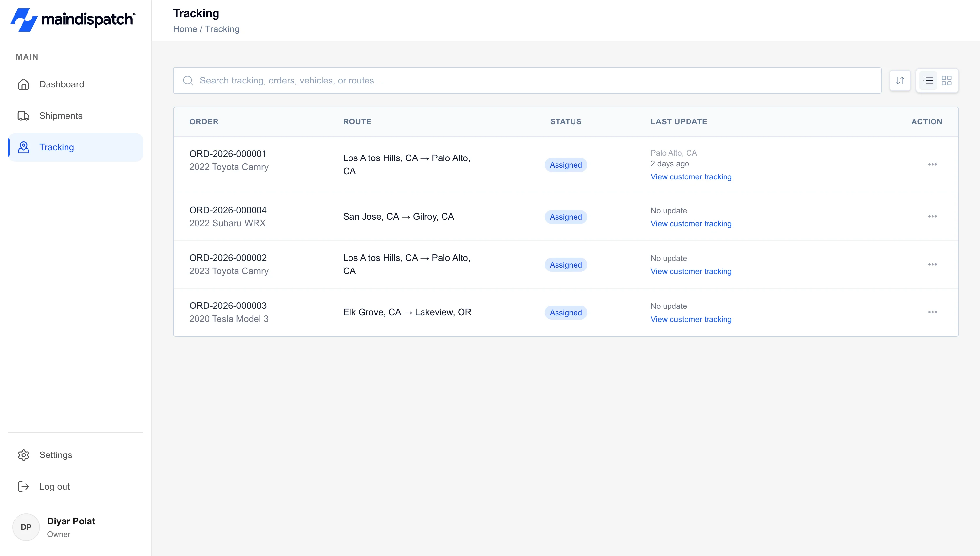Click the 2022 Subaru WRX vehicle text
The width and height of the screenshot is (980, 556).
point(227,223)
